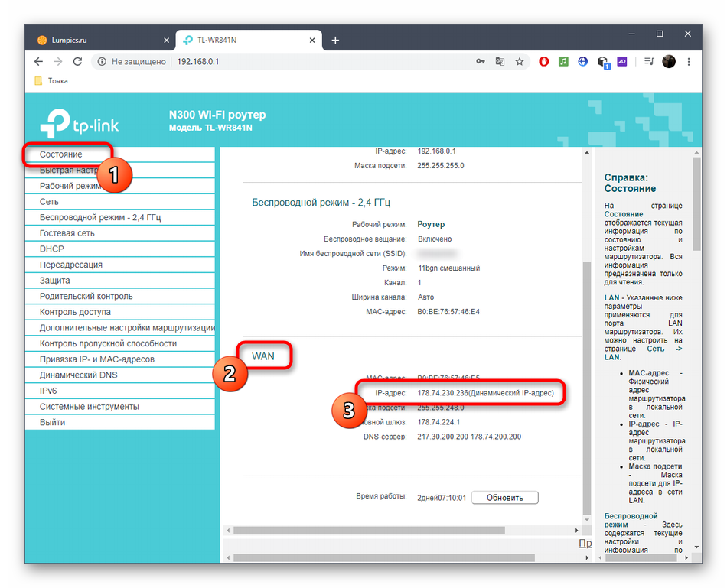Click the tp-link logo
This screenshot has height=588, width=727.
pos(80,123)
